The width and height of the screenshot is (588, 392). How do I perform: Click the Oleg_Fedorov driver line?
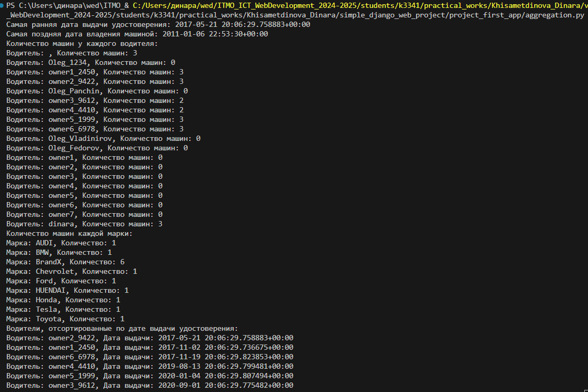(97, 148)
